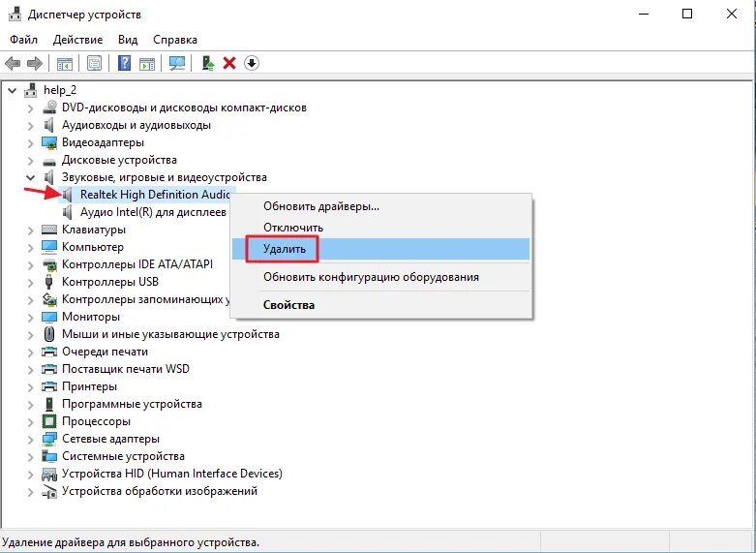The height and width of the screenshot is (553, 756).
Task: Click the imaging devices camera icon
Action: coord(49,491)
